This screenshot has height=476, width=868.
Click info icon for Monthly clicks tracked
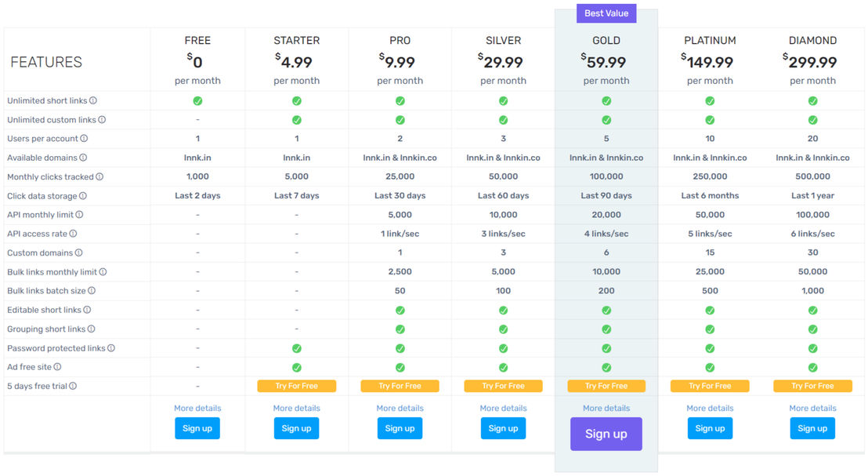tap(99, 176)
